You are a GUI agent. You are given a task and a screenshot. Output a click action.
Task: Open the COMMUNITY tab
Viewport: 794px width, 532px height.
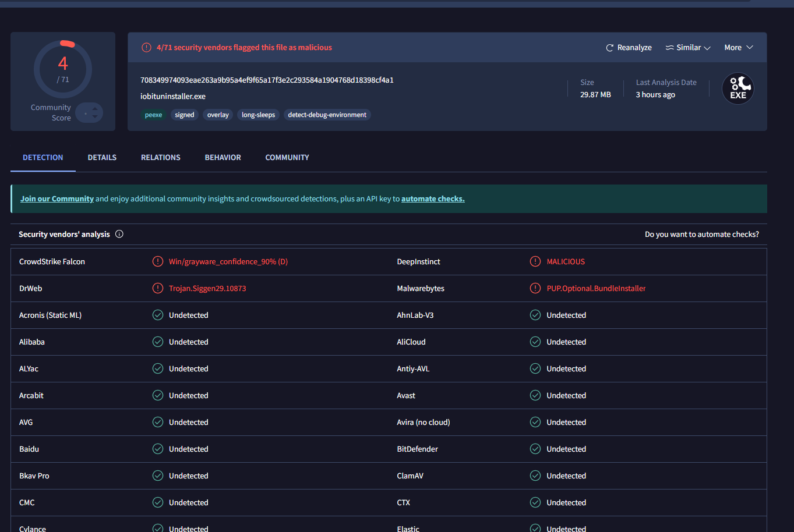tap(287, 158)
